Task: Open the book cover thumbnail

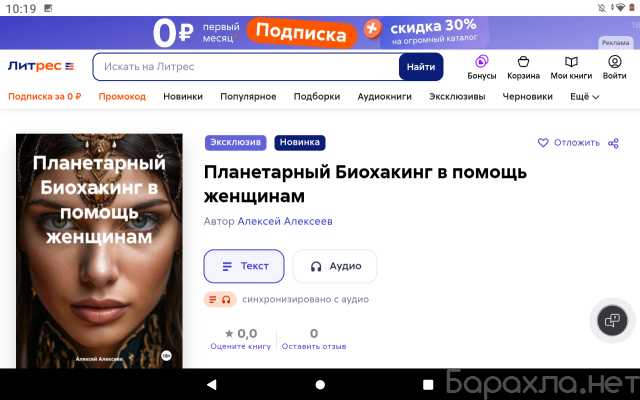Action: [x=99, y=251]
